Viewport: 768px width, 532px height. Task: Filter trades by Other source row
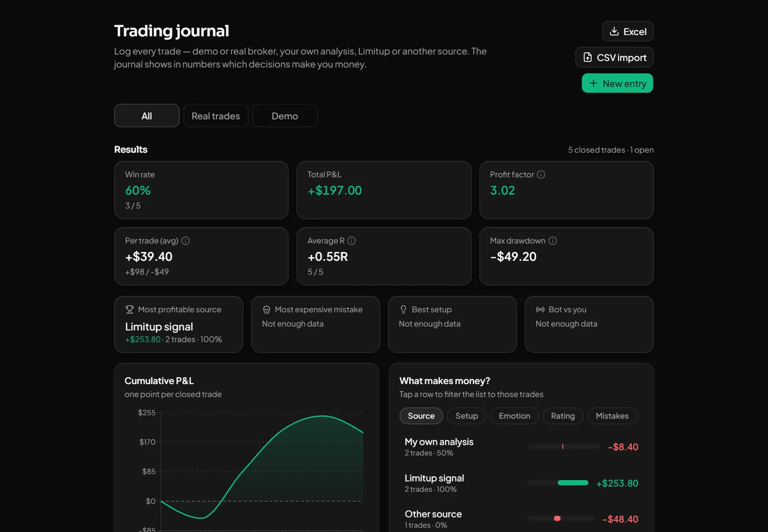click(x=521, y=519)
